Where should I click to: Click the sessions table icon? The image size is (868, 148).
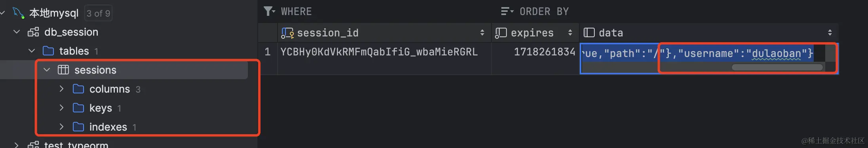[63, 70]
